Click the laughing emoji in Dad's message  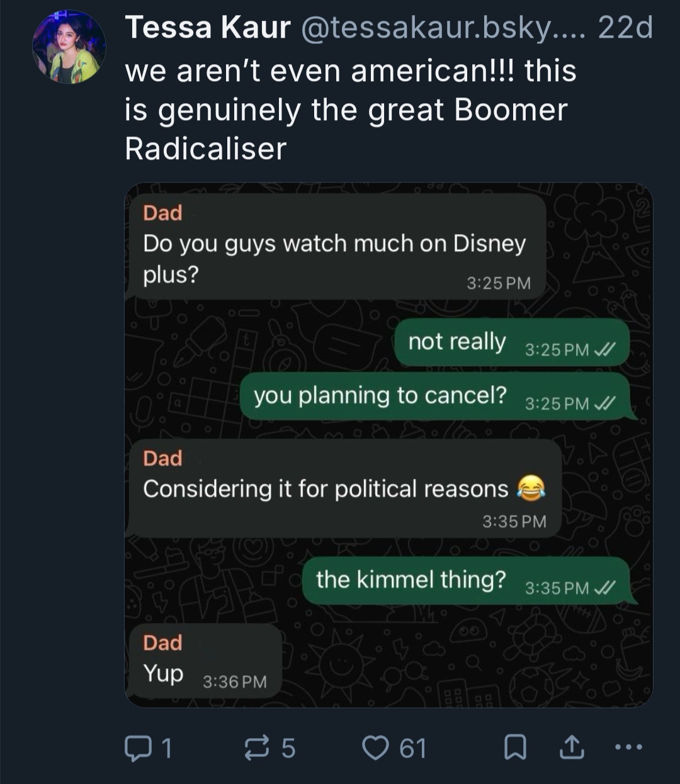530,489
